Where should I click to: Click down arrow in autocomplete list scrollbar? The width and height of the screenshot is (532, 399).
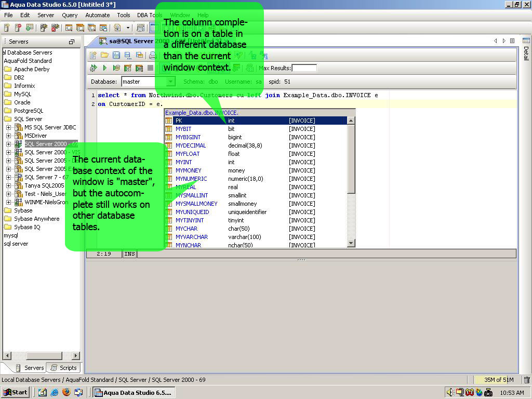[x=351, y=243]
